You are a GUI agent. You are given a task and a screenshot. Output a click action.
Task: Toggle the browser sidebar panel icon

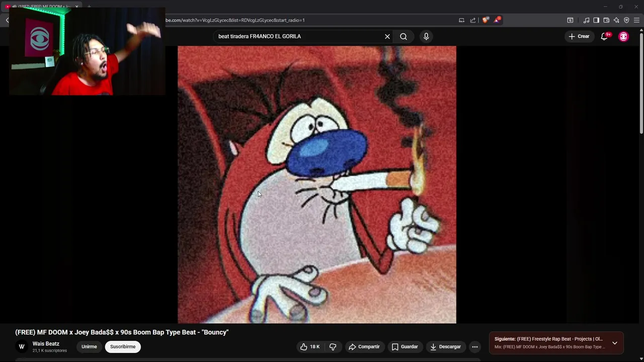click(596, 20)
